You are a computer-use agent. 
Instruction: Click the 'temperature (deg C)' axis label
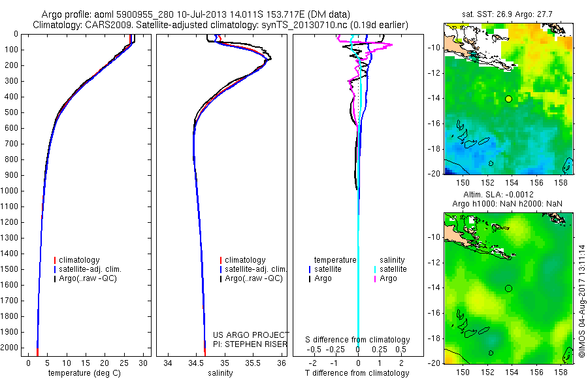click(x=84, y=373)
